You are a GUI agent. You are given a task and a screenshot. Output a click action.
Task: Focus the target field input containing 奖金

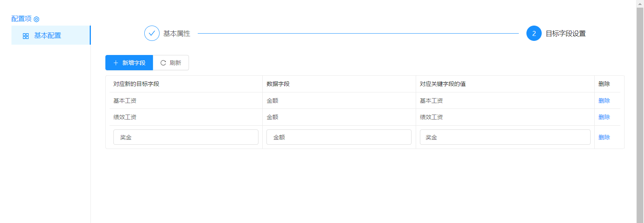point(186,137)
